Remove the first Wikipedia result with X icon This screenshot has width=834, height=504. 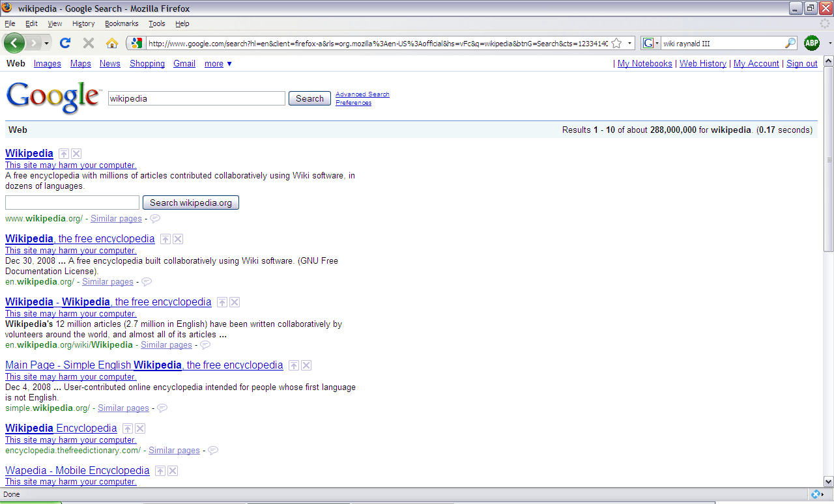pyautogui.click(x=76, y=154)
